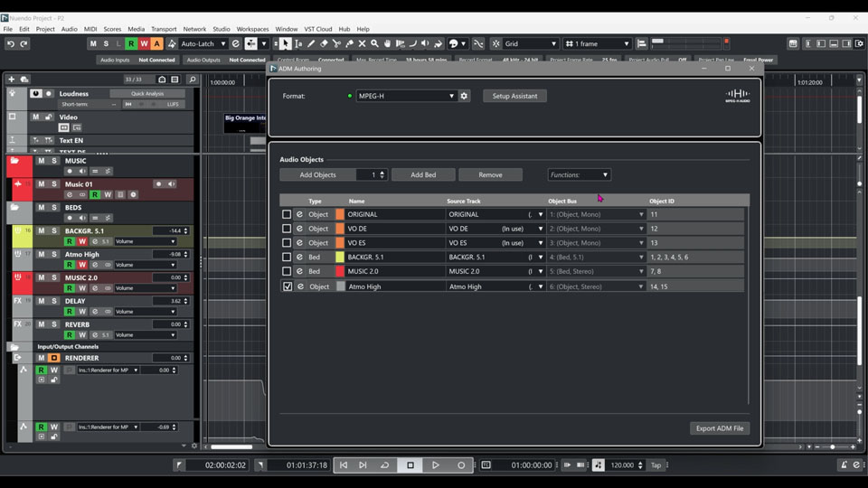The height and width of the screenshot is (488, 868).
Task: Open the Grid snap type dropdown
Action: (x=531, y=43)
